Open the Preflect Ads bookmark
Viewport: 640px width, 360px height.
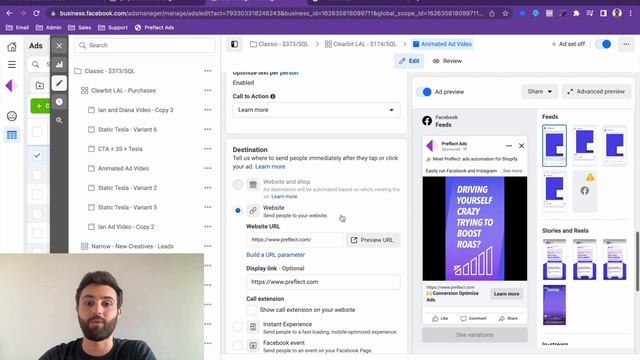point(154,28)
